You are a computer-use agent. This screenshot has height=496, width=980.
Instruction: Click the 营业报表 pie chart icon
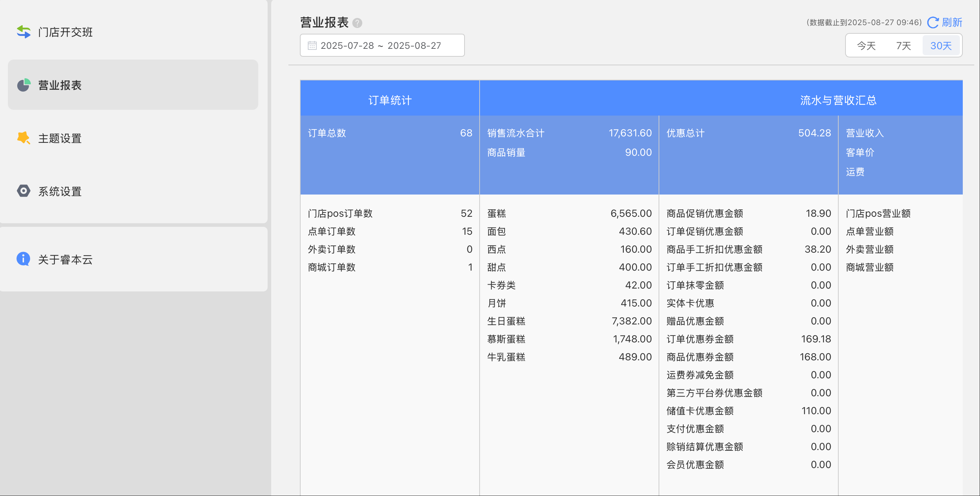click(24, 85)
